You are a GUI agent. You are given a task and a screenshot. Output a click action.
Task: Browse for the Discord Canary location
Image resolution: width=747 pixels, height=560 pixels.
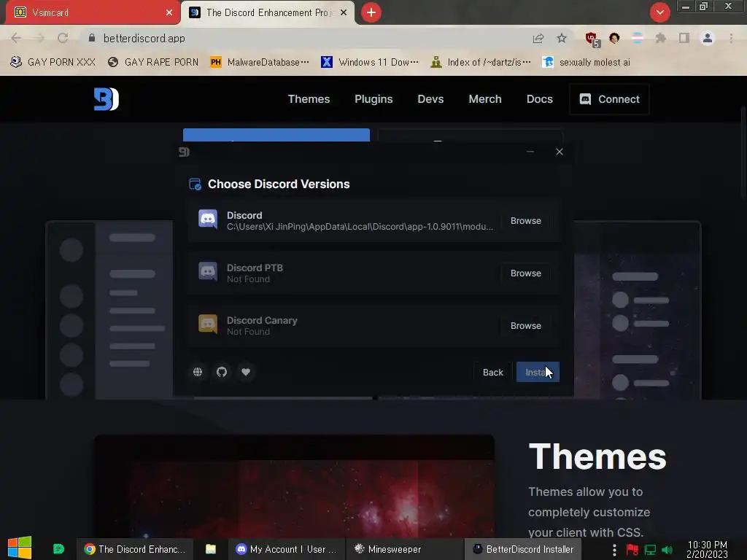525,326
